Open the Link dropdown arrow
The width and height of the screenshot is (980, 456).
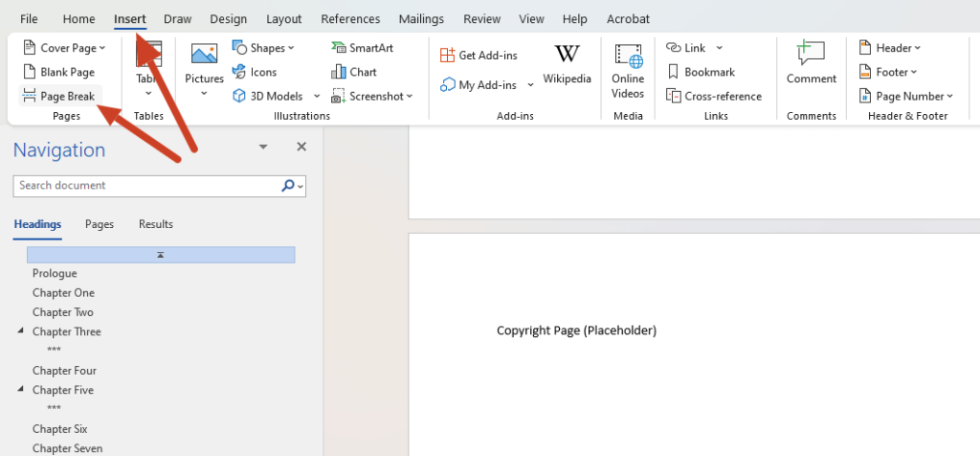pyautogui.click(x=719, y=48)
